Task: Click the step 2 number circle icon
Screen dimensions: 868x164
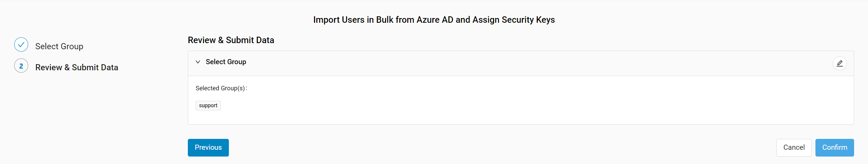Action: click(x=21, y=66)
